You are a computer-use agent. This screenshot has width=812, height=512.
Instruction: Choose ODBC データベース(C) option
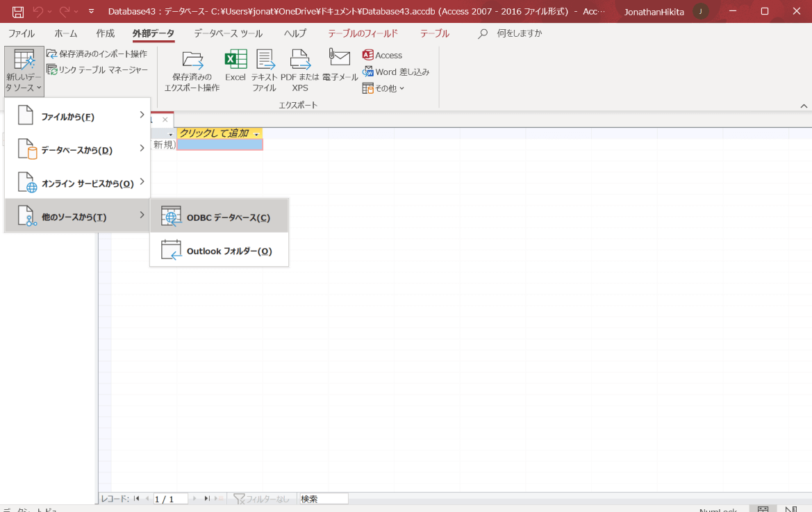[x=219, y=216]
